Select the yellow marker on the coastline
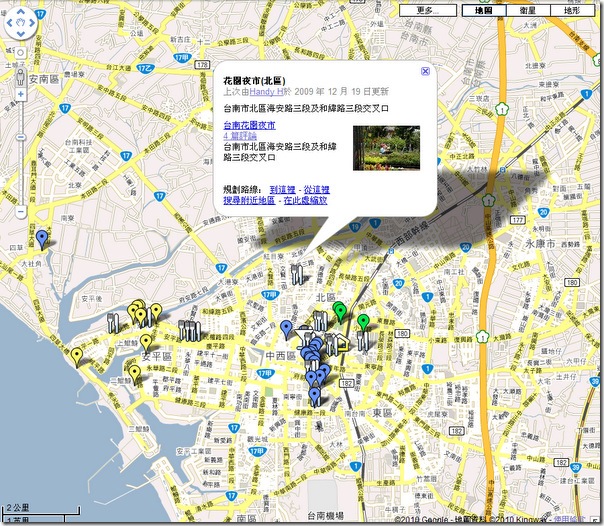Viewport: 604px width, 526px height. point(77,357)
